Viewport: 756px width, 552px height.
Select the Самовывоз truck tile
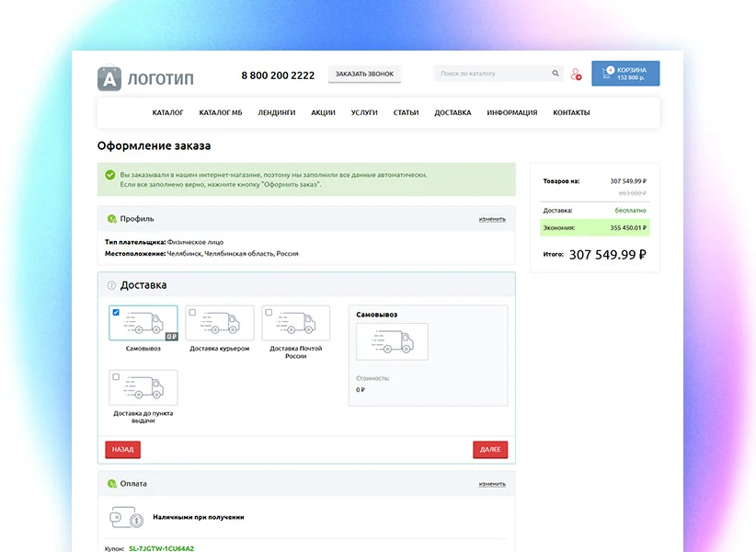(x=143, y=323)
